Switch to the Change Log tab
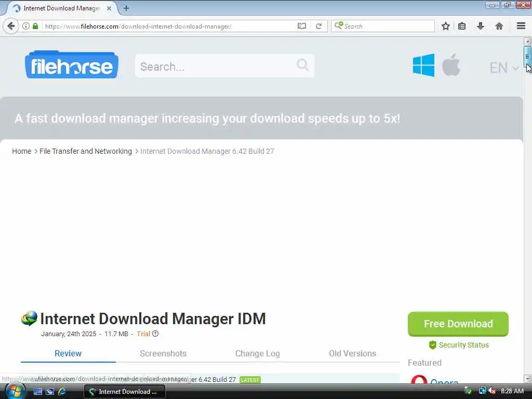 coord(258,353)
